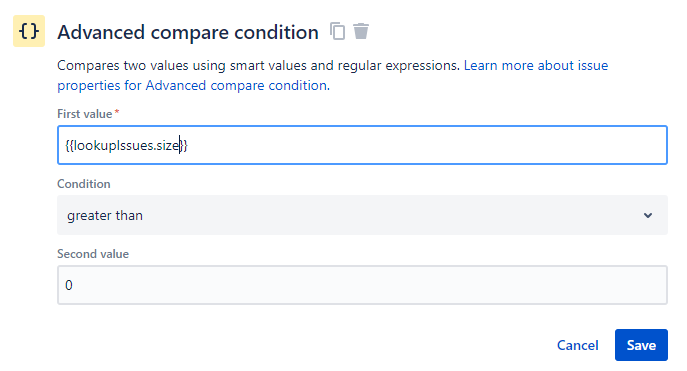This screenshot has width=687, height=371.
Task: Click the 0 in Second value
Action: tap(69, 285)
